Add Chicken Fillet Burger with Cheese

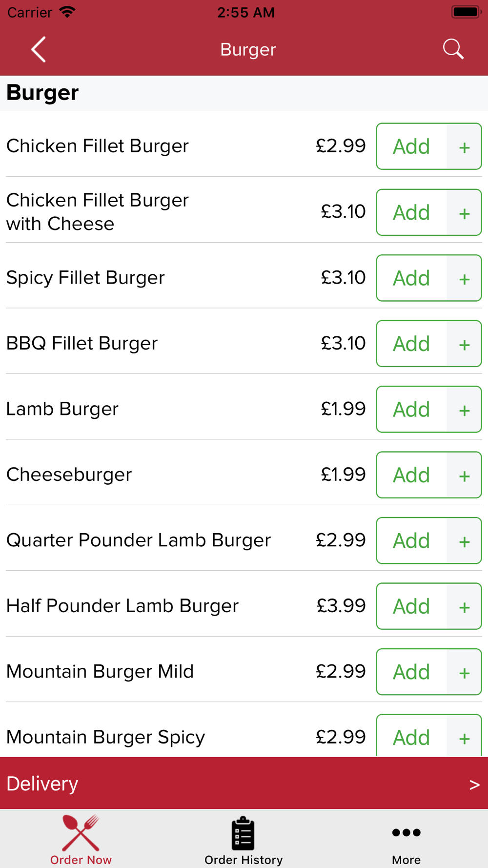click(x=411, y=212)
